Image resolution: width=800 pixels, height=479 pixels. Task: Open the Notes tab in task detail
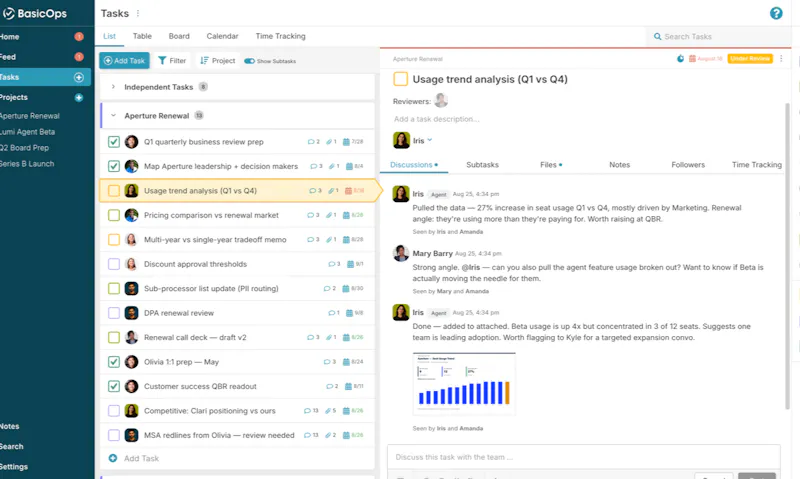pyautogui.click(x=619, y=165)
